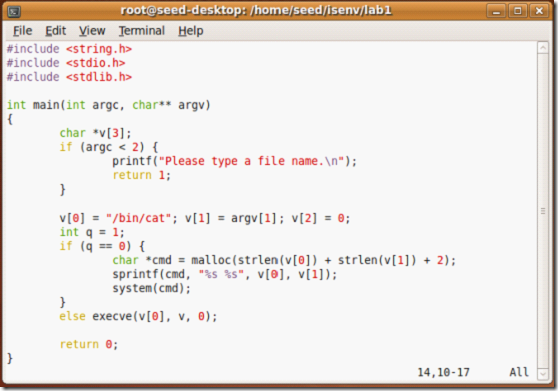Click the 'sprintf(cmd, "%s %s"' line
Screen dimensions: 558x391
(225, 274)
